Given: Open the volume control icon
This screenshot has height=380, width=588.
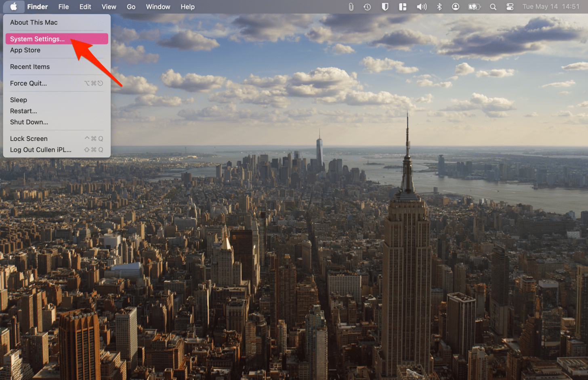Looking at the screenshot, I should tap(421, 7).
